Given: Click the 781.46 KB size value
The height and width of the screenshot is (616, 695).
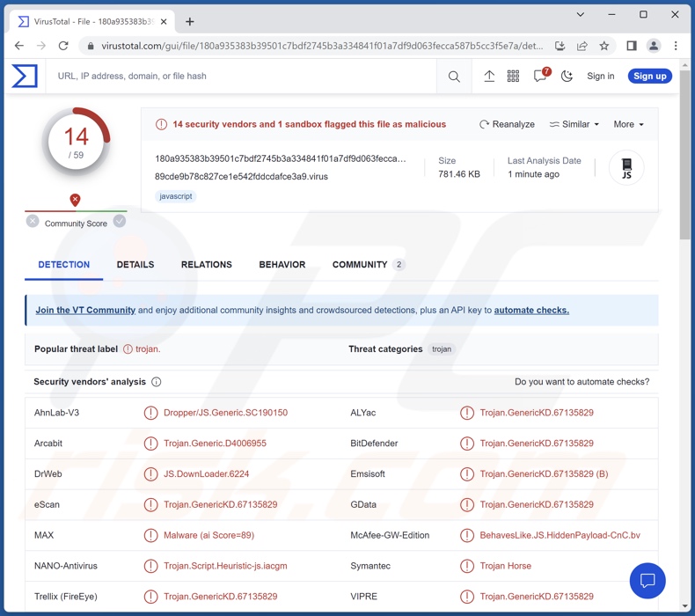Looking at the screenshot, I should [x=458, y=174].
